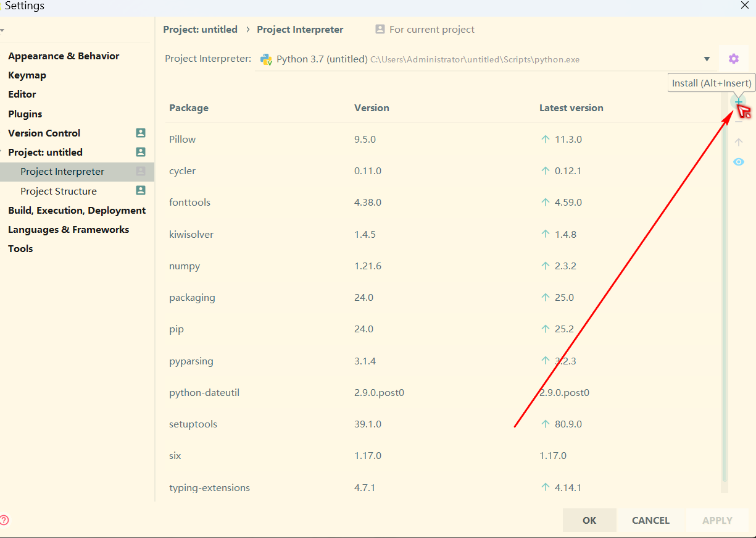Screen dimensions: 756x538
Task: Select the Pillow package row
Action: (x=442, y=139)
